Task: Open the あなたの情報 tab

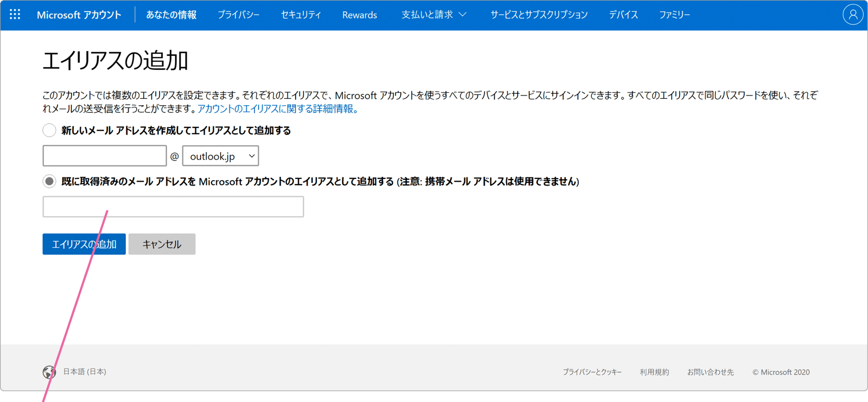Action: pyautogui.click(x=171, y=15)
